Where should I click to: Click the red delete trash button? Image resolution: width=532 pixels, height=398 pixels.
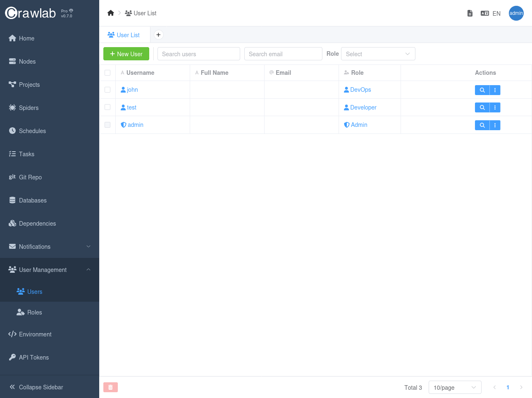110,387
